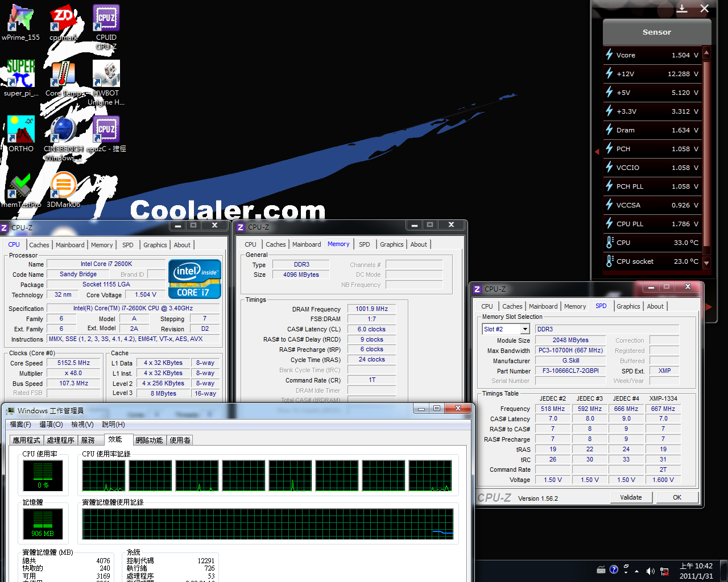The image size is (728, 582).
Task: Click the CPU usage 0 % meter
Action: click(43, 475)
